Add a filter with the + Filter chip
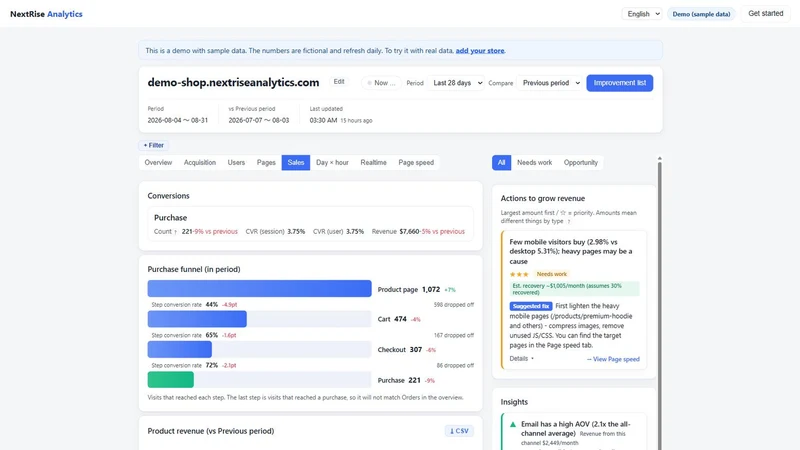This screenshot has width=800, height=450. [154, 145]
